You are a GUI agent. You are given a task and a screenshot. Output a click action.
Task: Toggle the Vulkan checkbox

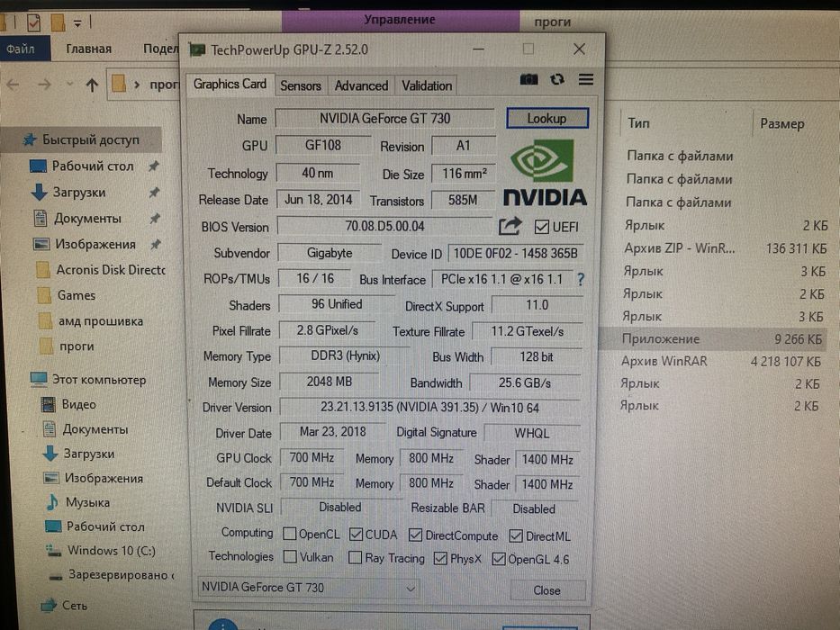point(290,557)
